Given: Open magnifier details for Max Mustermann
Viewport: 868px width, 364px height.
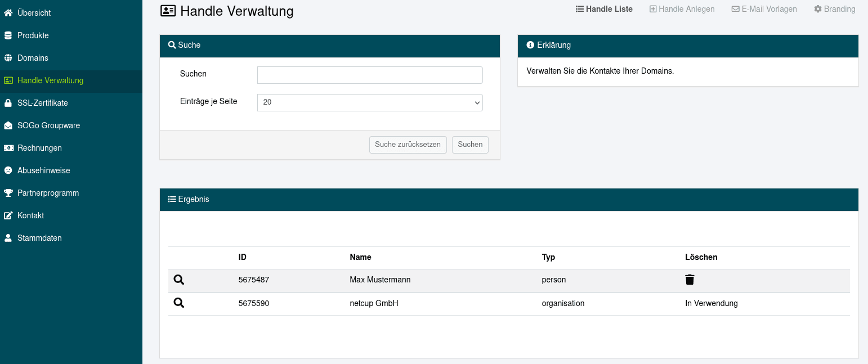Looking at the screenshot, I should 178,279.
